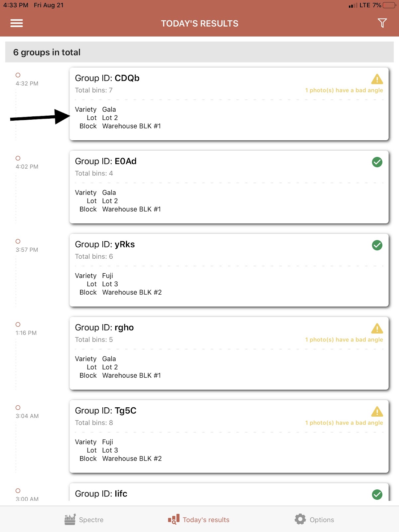Screen dimensions: 399x532
Task: Tap the warning triangle on group rgho
Action: click(377, 329)
